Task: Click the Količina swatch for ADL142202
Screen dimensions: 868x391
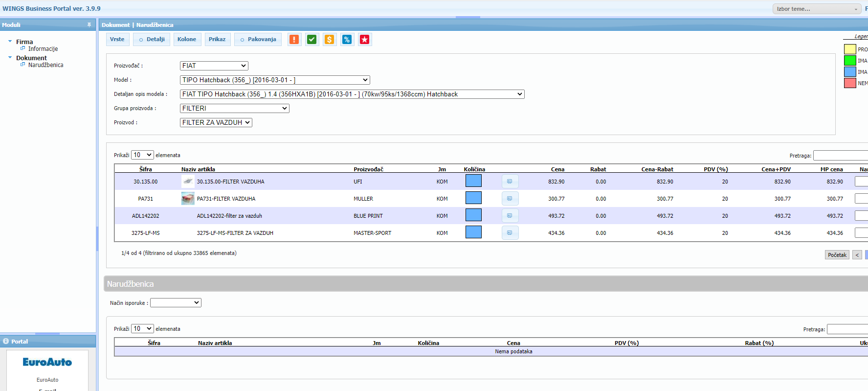Action: 473,215
